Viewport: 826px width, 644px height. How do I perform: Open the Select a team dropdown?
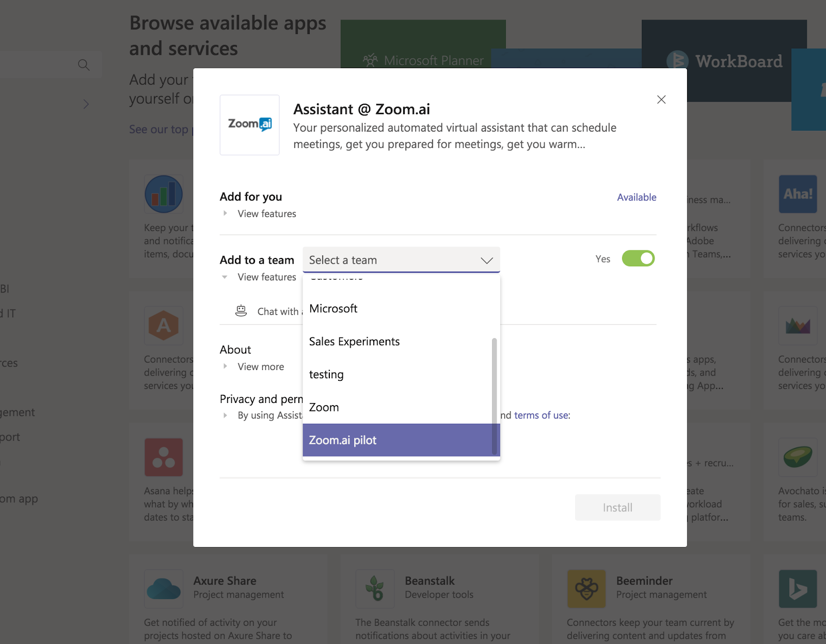[401, 260]
